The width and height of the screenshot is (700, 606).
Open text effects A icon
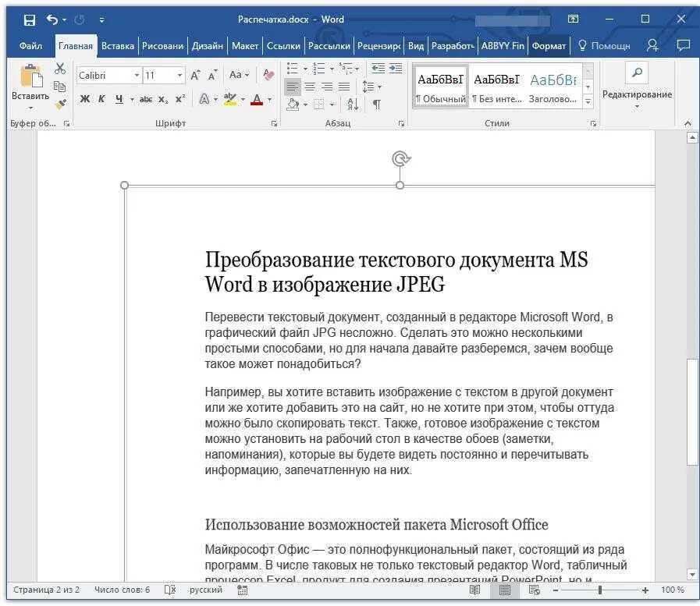(x=204, y=99)
